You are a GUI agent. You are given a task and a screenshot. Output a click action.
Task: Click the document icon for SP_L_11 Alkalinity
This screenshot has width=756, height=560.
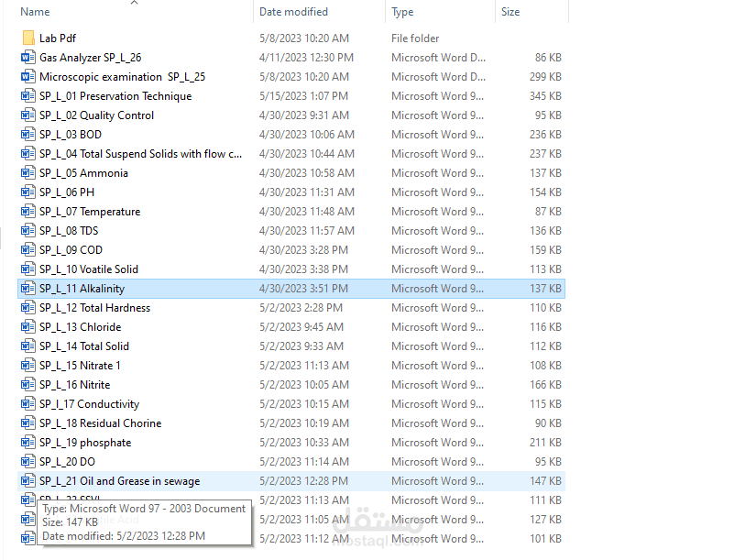28,289
